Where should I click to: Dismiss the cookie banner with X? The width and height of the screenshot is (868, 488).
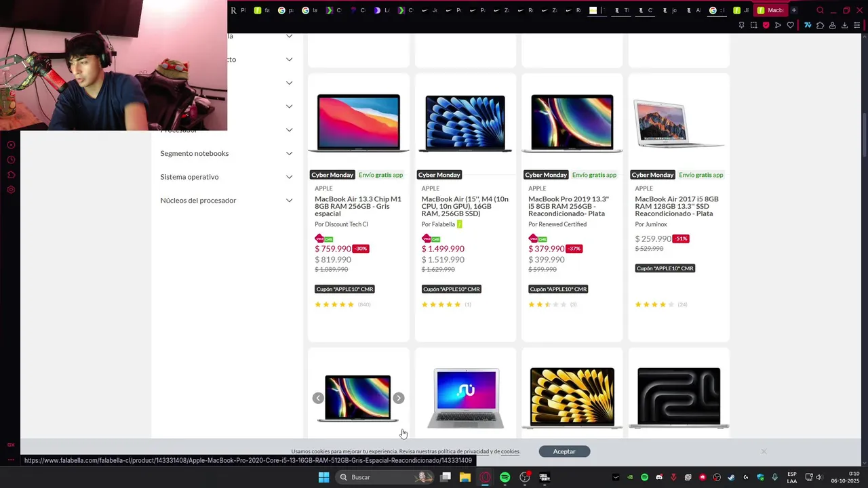764,451
